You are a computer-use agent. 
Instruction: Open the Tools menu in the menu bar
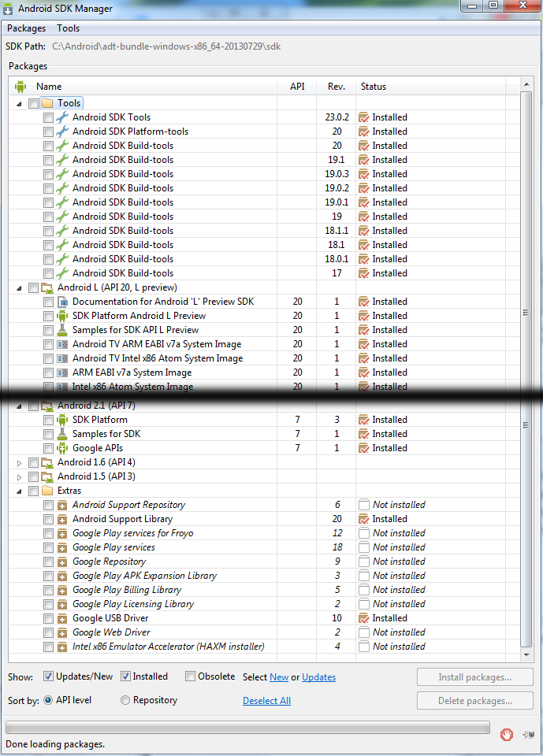(69, 28)
